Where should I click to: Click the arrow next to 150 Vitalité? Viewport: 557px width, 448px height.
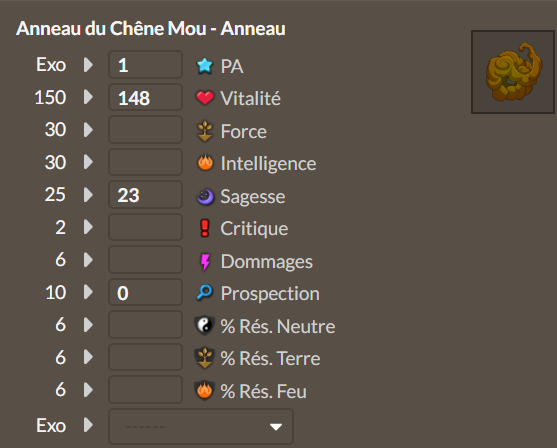point(88,97)
